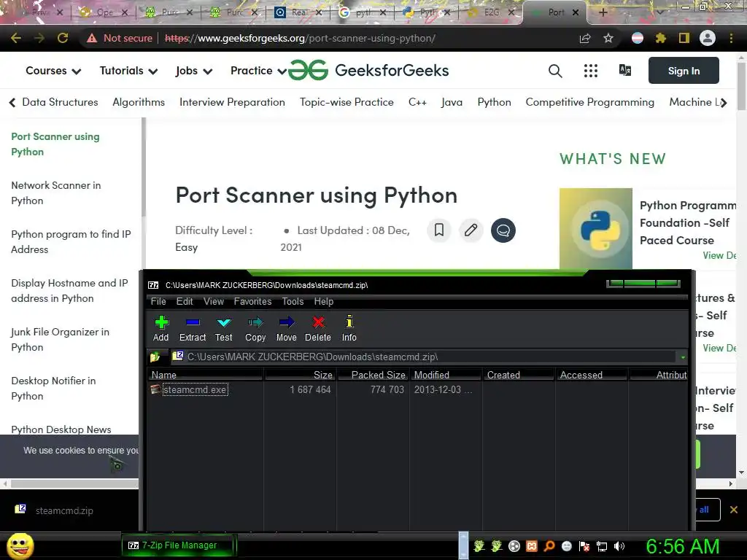Click the Info icon in 7-Zip toolbar
Screen dimensions: 747x560
tap(349, 322)
